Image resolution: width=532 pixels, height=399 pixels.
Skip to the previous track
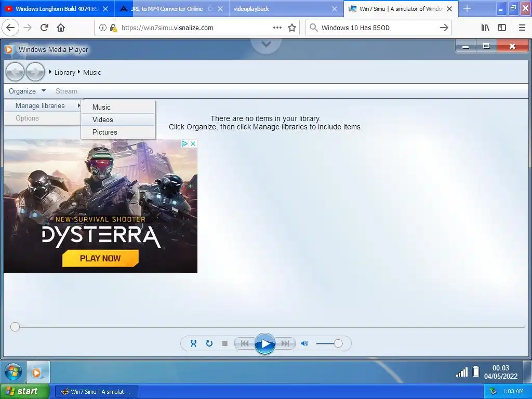[x=244, y=343]
